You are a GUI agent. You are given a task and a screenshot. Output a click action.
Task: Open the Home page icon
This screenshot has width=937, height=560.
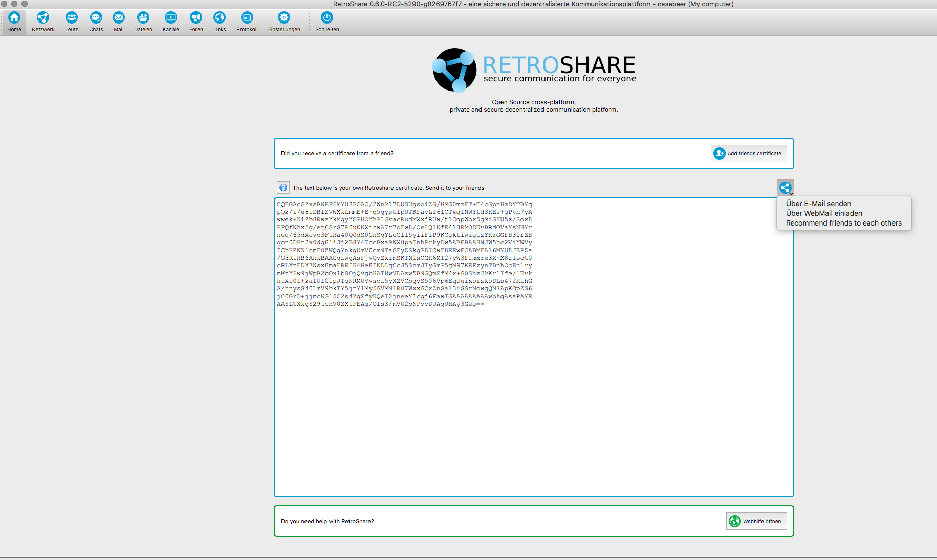[14, 18]
